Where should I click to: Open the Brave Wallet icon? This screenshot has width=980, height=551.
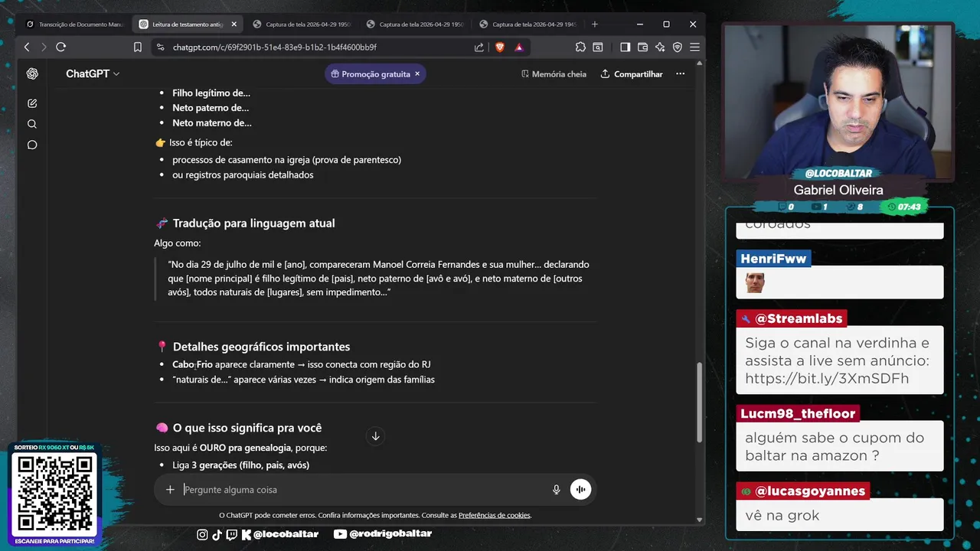pos(642,47)
